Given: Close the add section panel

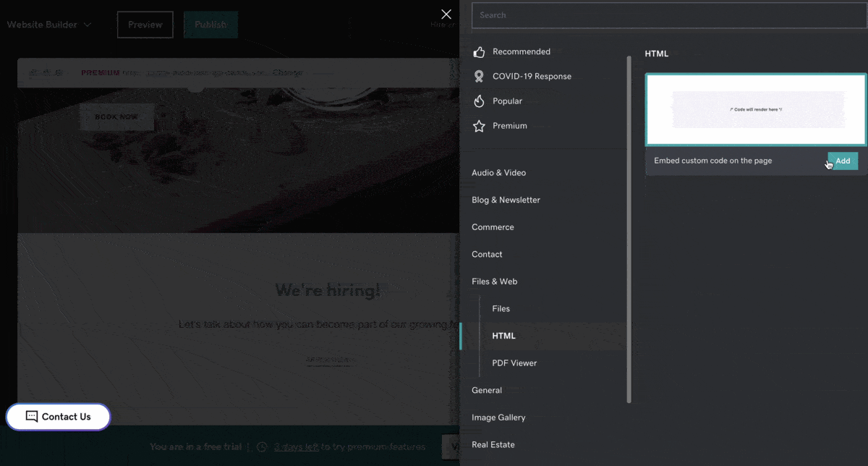Looking at the screenshot, I should [446, 14].
